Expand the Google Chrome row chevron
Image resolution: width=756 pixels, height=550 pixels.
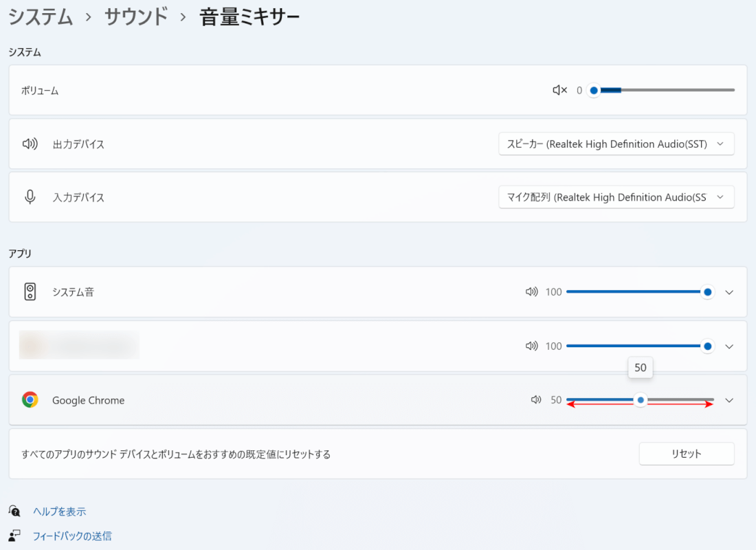[729, 400]
